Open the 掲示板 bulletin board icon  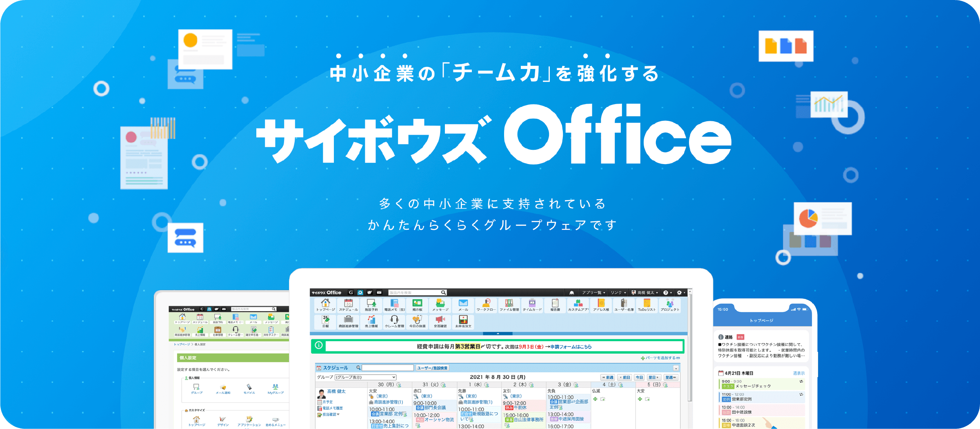point(417,305)
